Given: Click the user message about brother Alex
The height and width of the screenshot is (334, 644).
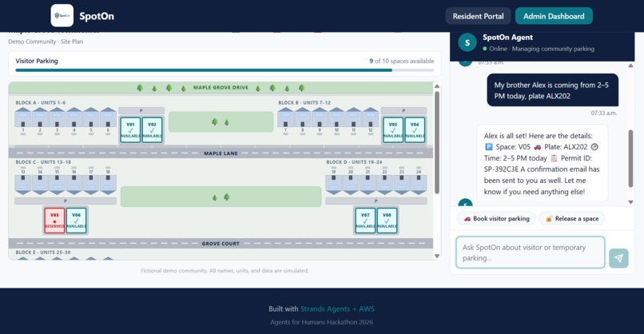Looking at the screenshot, I should coord(552,90).
